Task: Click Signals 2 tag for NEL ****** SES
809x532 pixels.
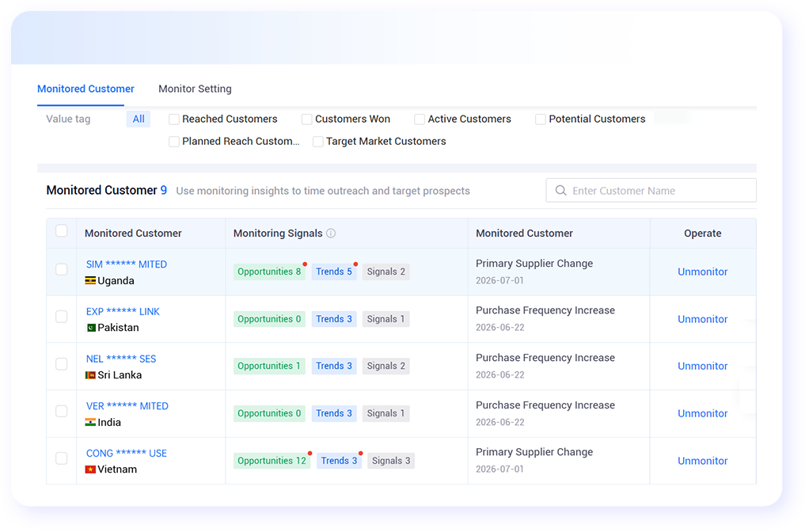Action: [386, 366]
